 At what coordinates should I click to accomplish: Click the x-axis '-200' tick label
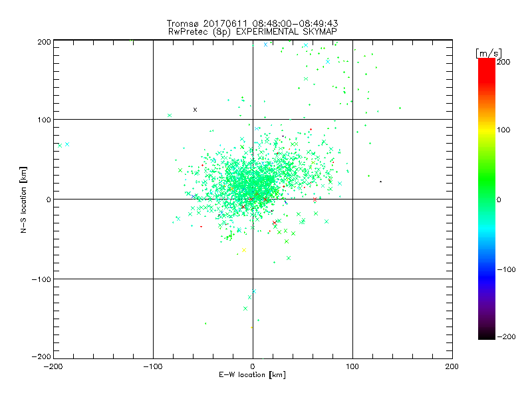pos(53,366)
